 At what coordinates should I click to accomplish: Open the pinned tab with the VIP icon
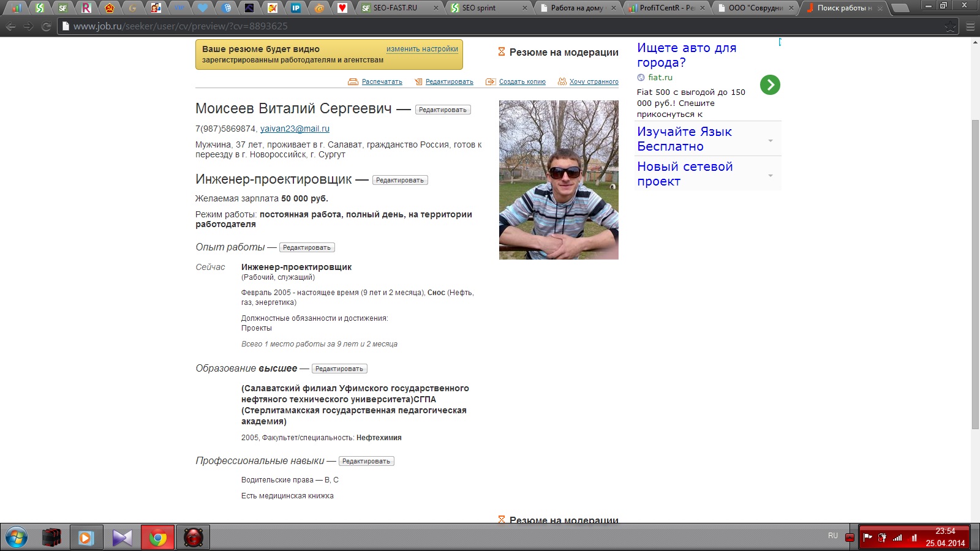tap(179, 8)
